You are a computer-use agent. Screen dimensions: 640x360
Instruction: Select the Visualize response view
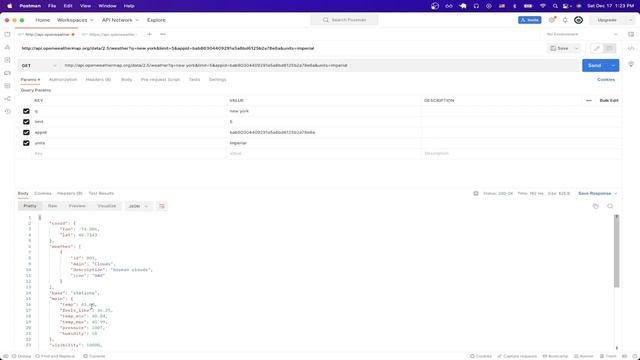(x=107, y=206)
